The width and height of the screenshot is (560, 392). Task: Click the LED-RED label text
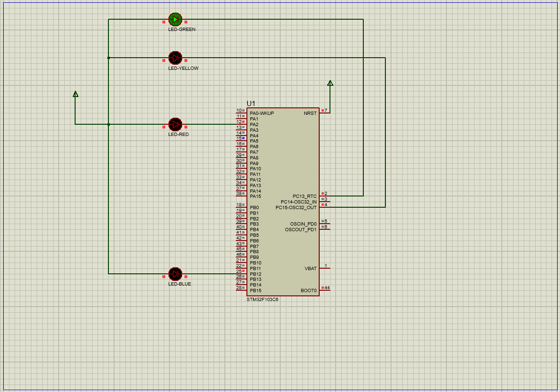point(178,135)
